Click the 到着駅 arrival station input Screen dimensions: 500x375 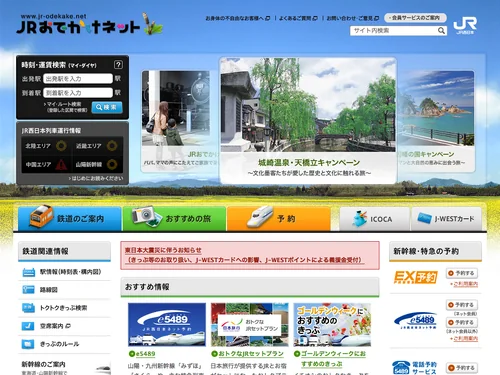pos(78,93)
